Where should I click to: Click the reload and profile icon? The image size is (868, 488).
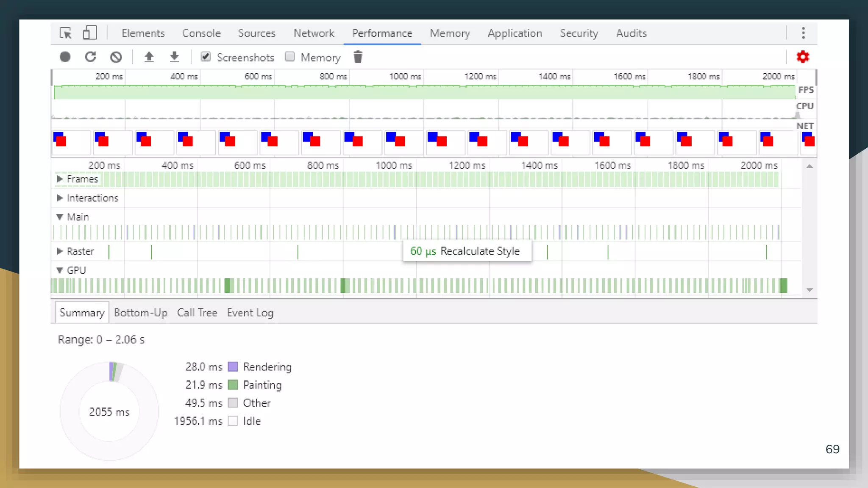[x=90, y=57]
